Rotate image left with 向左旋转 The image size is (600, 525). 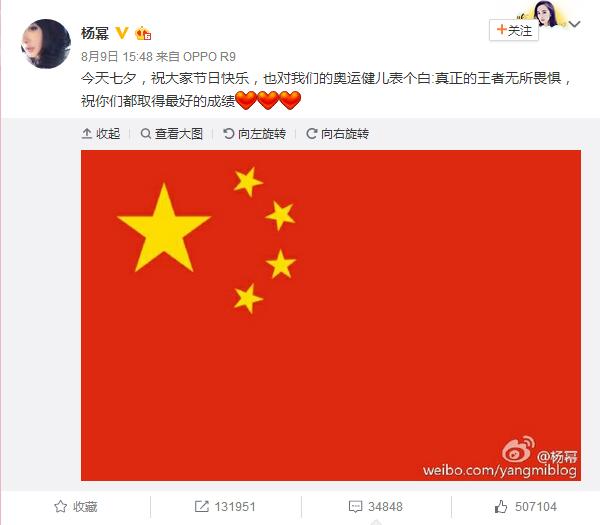tap(254, 134)
